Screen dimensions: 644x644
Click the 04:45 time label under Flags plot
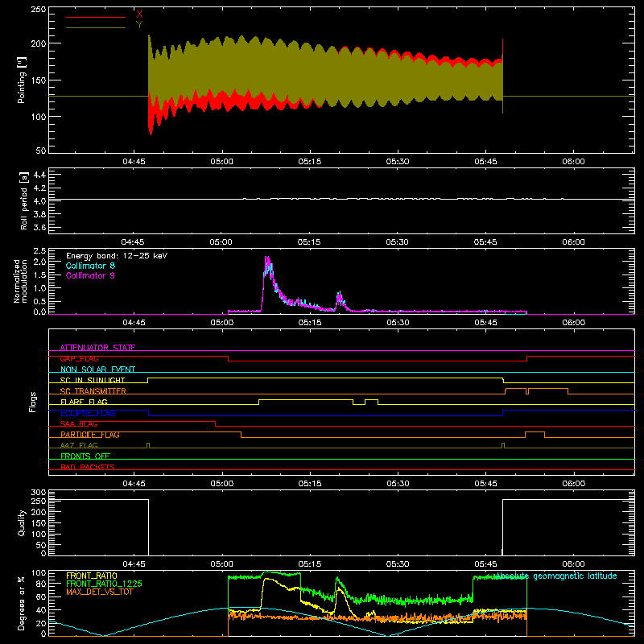coord(134,484)
